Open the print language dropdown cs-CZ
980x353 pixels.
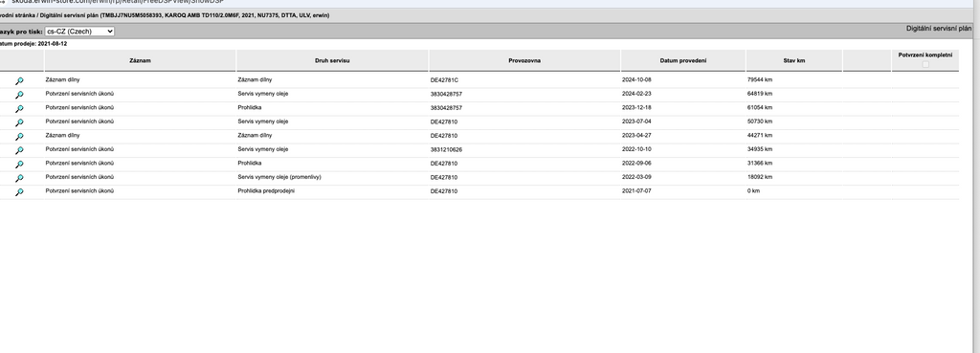coord(79,32)
